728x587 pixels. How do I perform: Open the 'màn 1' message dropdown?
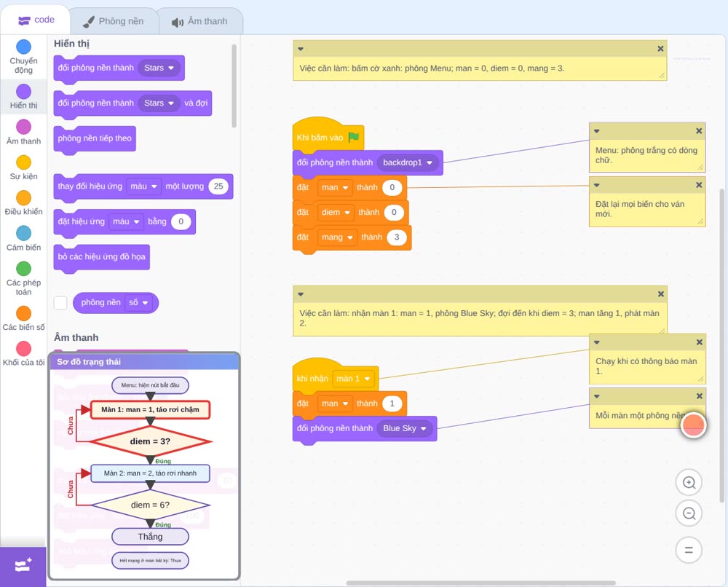point(353,379)
